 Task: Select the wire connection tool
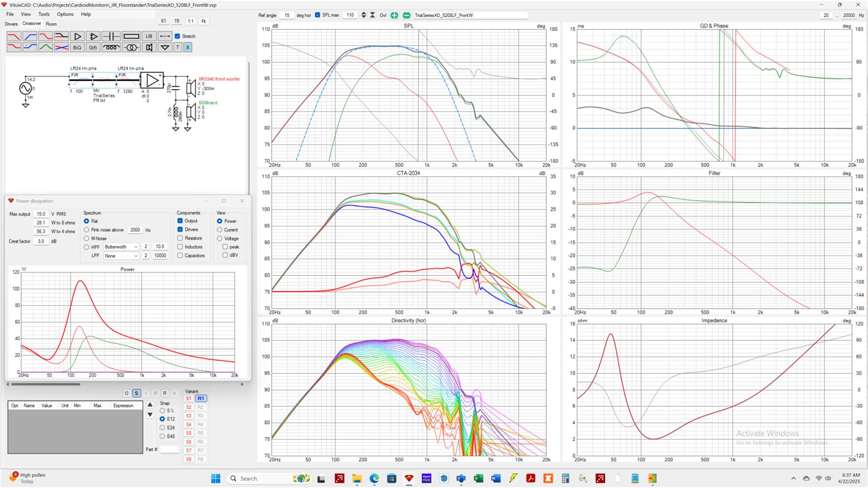click(x=165, y=36)
